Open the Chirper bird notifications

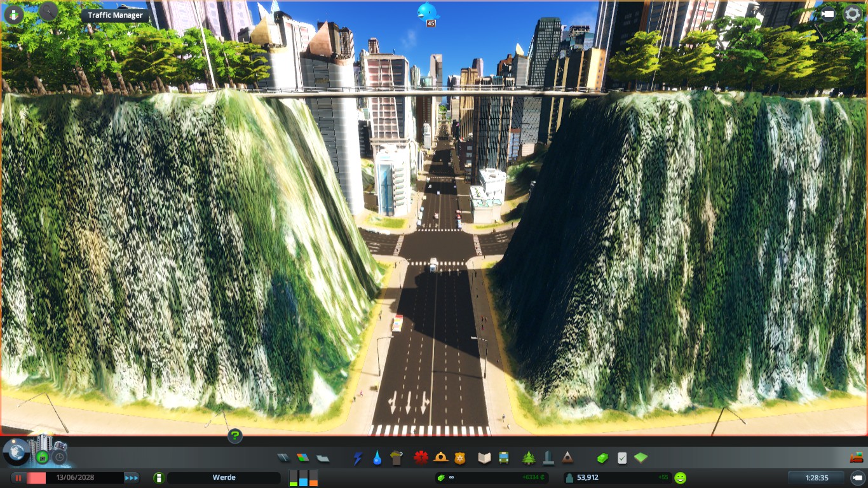point(427,11)
